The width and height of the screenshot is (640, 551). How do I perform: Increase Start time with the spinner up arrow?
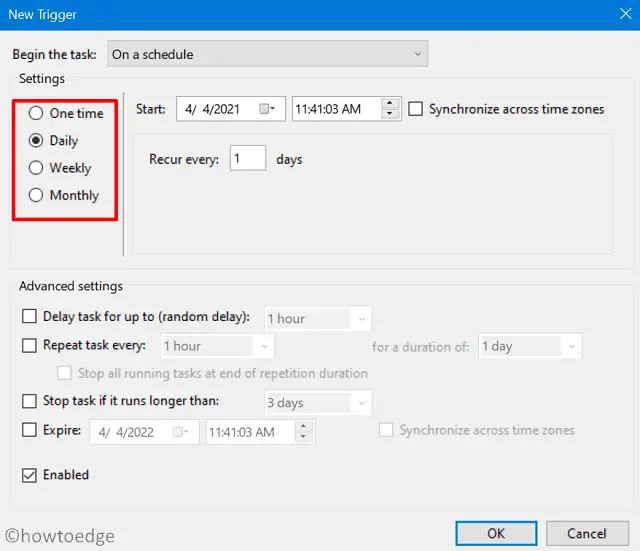click(x=390, y=104)
